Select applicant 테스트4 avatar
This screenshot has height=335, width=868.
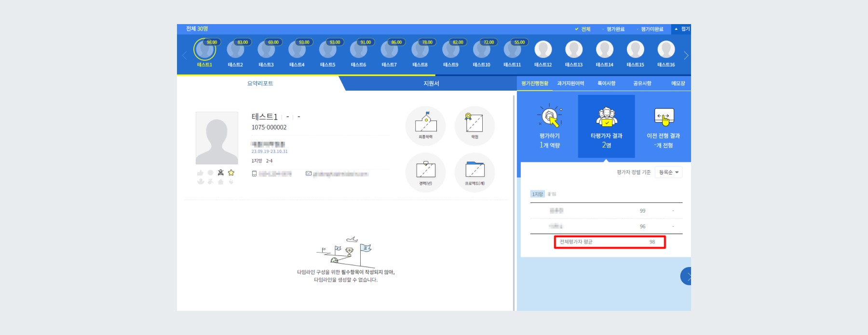297,49
